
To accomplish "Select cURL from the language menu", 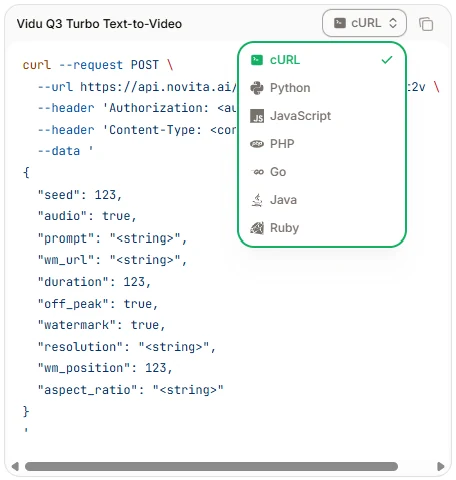I will pyautogui.click(x=322, y=60).
